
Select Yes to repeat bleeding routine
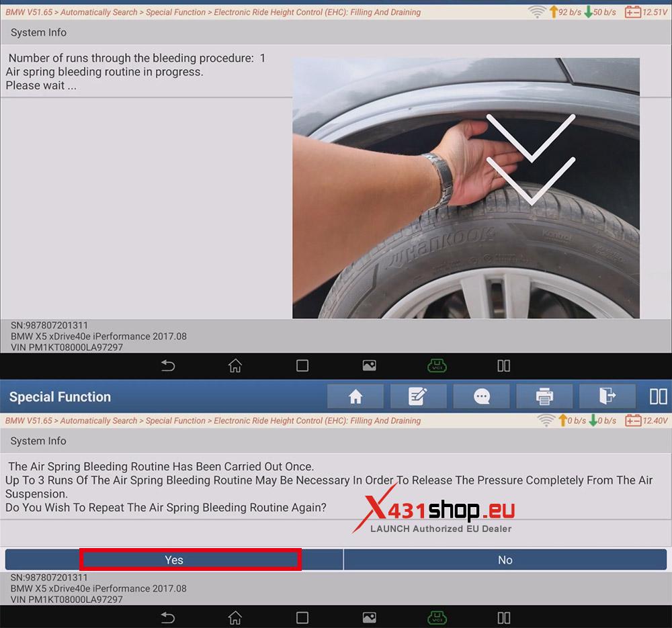point(174,559)
